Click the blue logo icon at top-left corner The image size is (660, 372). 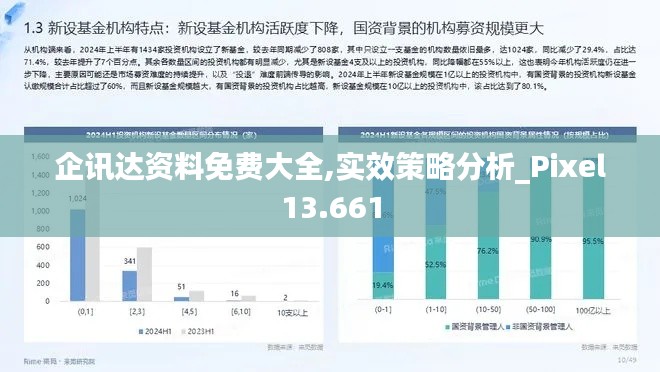coord(13,13)
